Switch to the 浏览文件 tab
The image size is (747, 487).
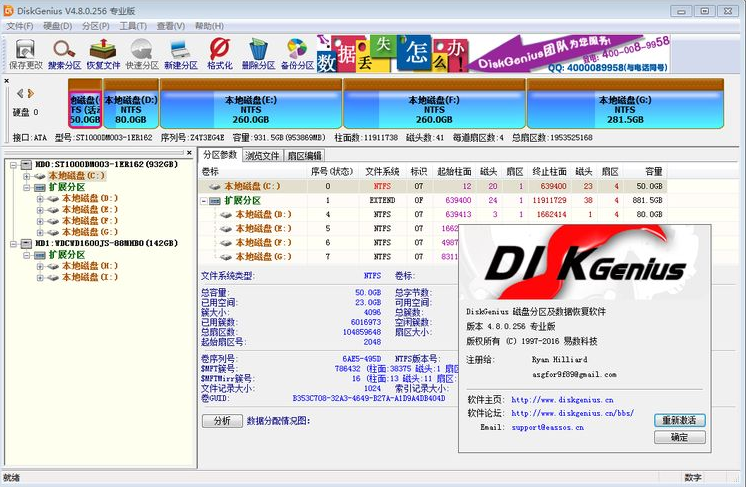[263, 156]
